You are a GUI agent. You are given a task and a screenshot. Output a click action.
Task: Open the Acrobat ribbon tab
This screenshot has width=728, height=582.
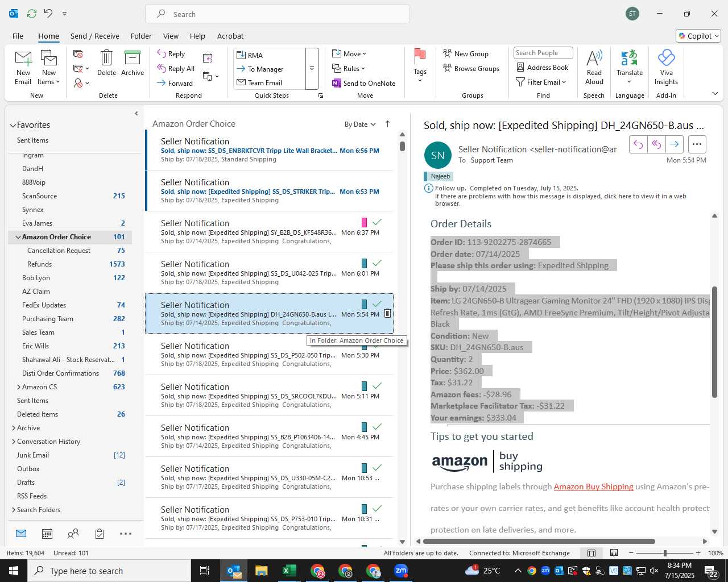[230, 36]
